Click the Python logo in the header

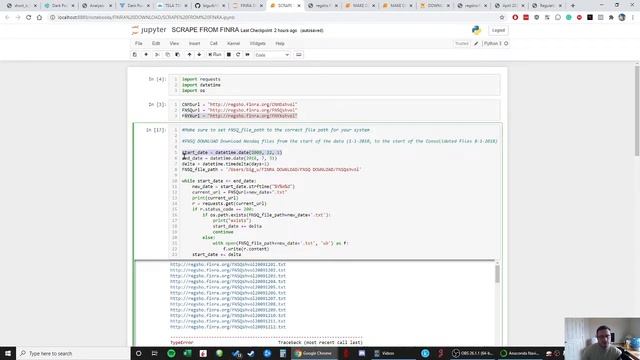(x=476, y=30)
